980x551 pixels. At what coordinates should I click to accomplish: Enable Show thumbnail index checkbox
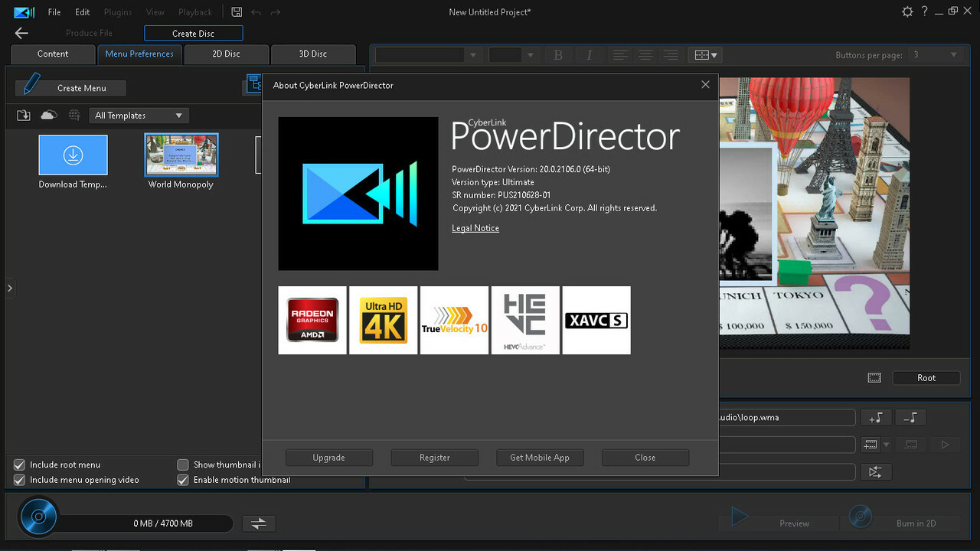183,465
